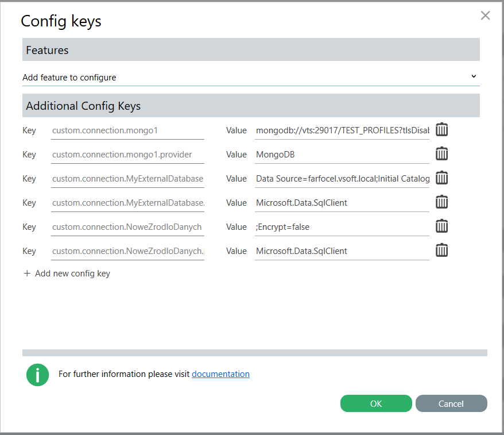The image size is (504, 435).
Task: Edit the key field paired with mongodb:// value
Action: pyautogui.click(x=127, y=130)
